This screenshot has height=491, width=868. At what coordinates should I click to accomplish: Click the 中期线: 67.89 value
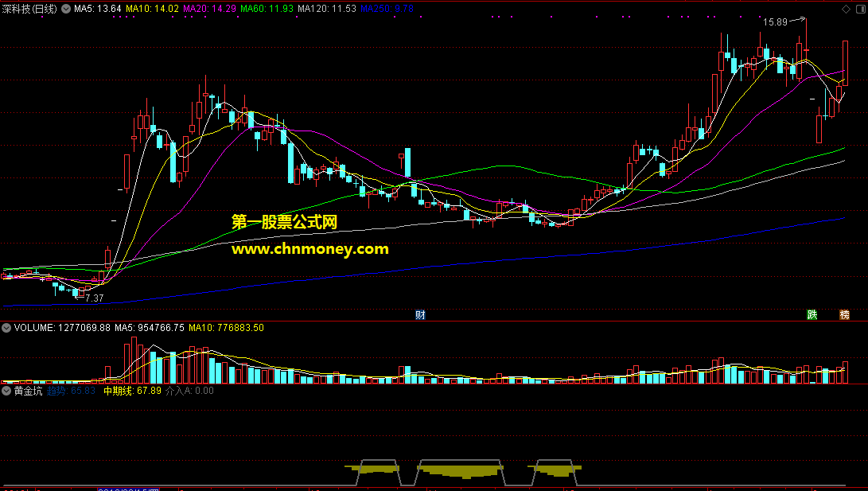click(132, 391)
